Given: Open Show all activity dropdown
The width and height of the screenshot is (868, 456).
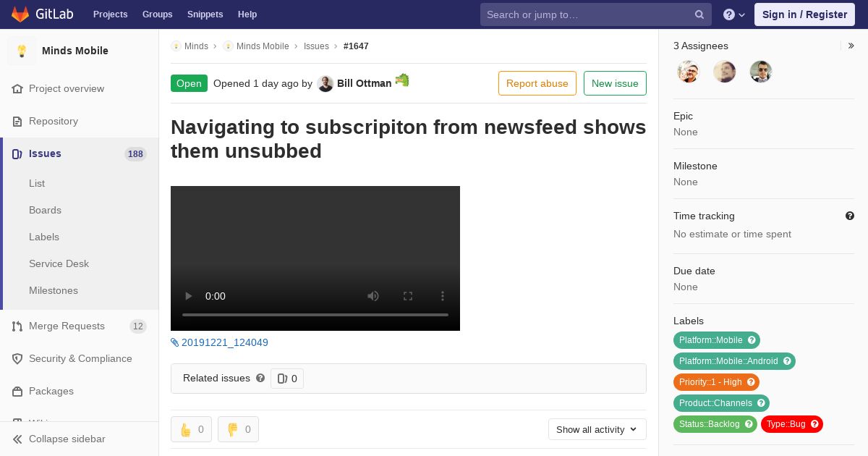Looking at the screenshot, I should 597,429.
